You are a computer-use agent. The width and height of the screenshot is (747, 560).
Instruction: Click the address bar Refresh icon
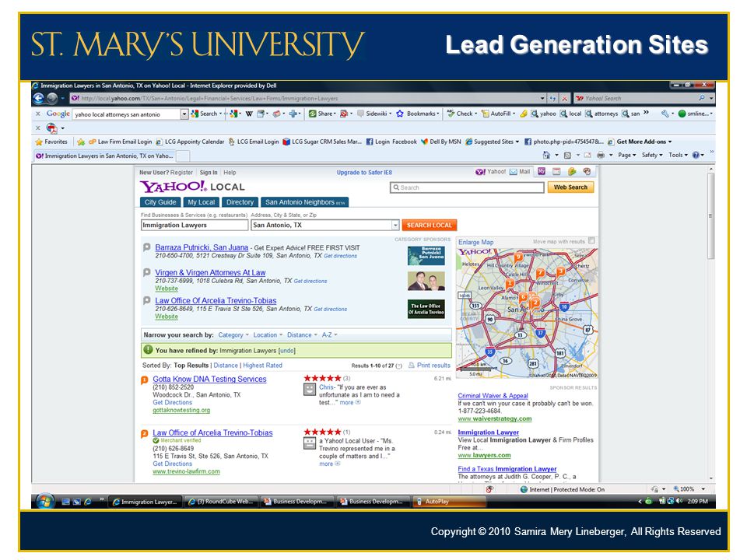pyautogui.click(x=553, y=99)
